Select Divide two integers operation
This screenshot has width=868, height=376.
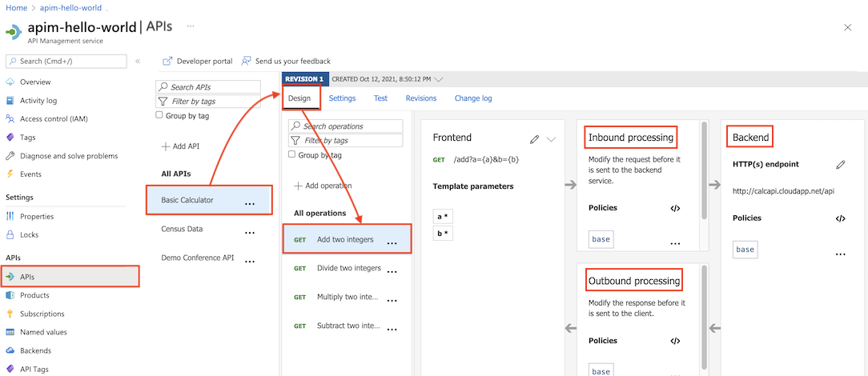349,268
